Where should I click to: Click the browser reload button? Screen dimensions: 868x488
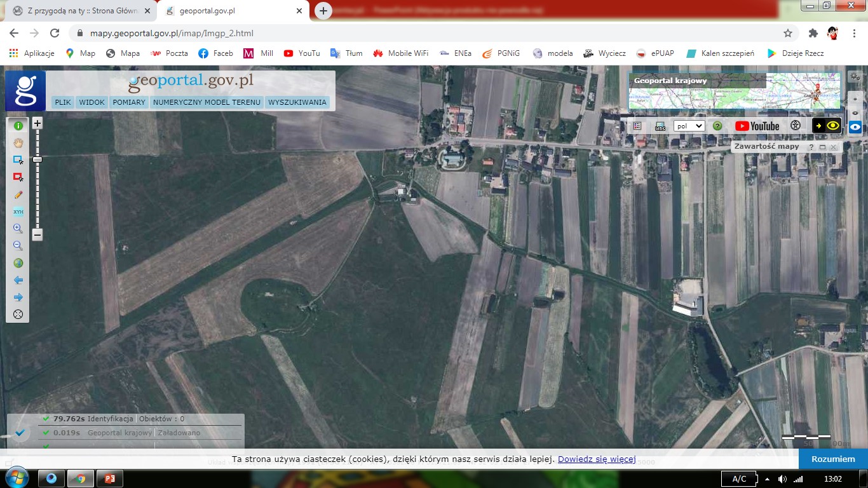click(x=55, y=33)
